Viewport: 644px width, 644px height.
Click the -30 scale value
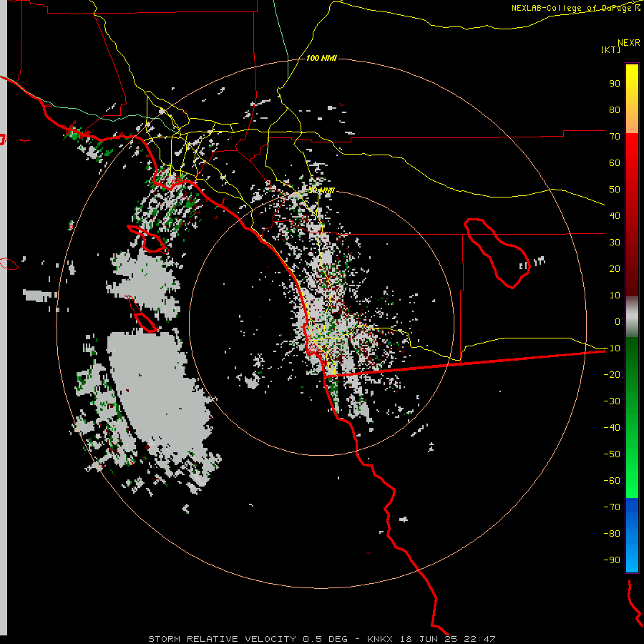pyautogui.click(x=612, y=401)
